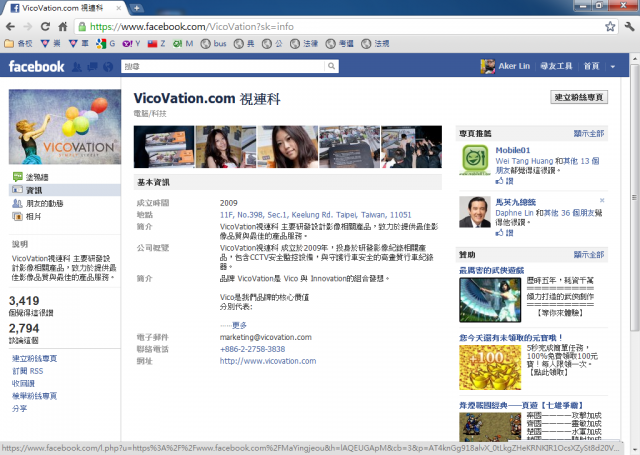This screenshot has height=455, width=640.
Task: Open the flag 'Z' bookmark
Action: click(156, 43)
